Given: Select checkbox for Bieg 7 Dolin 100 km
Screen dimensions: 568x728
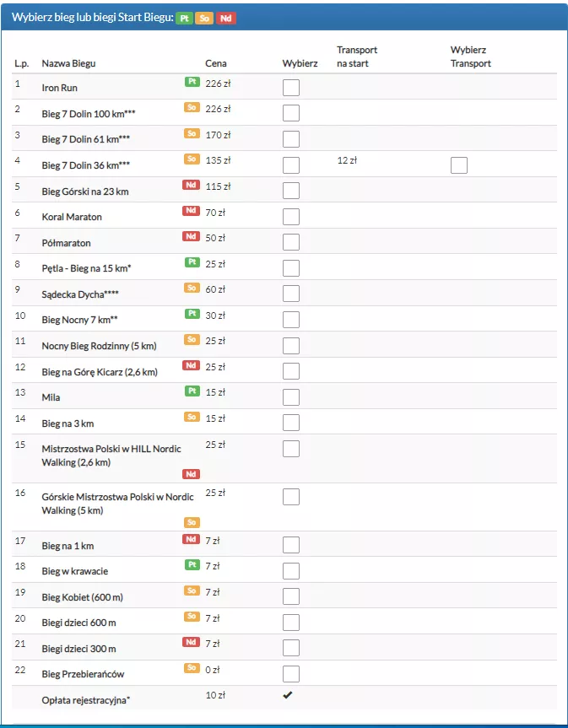Looking at the screenshot, I should tap(290, 114).
